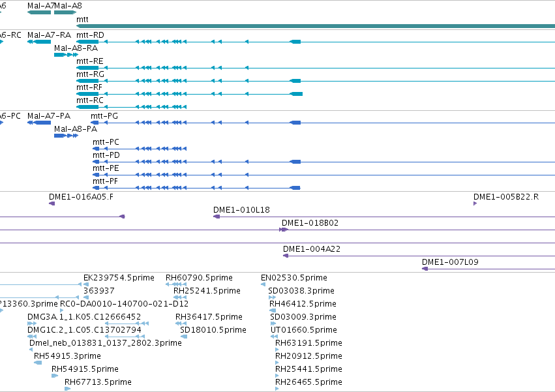Select mtt-RD transcript label
Screen dimensions: 555x392
pyautogui.click(x=90, y=35)
